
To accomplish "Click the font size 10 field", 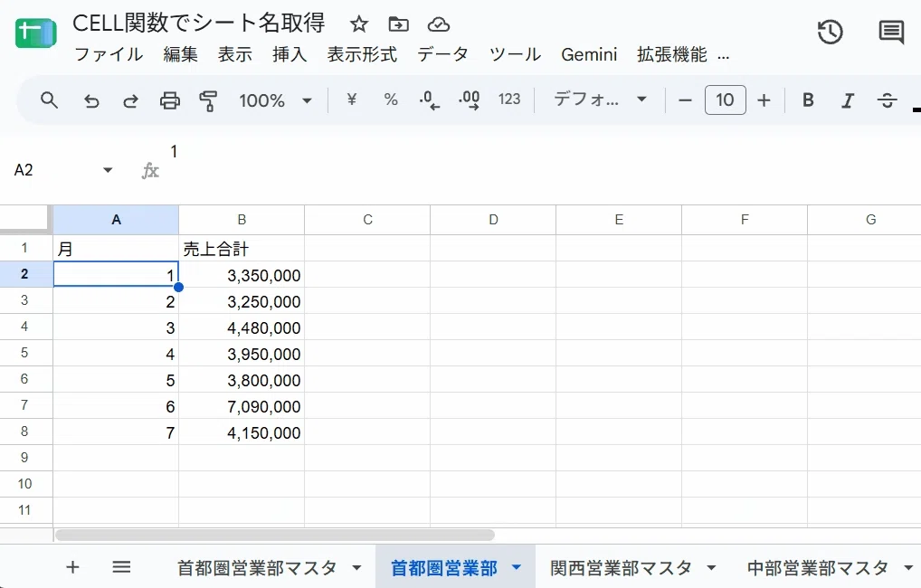I will (x=725, y=100).
